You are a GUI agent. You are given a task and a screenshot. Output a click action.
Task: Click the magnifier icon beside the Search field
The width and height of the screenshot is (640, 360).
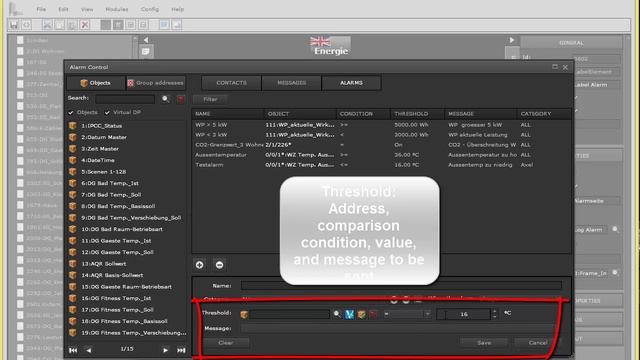click(165, 99)
